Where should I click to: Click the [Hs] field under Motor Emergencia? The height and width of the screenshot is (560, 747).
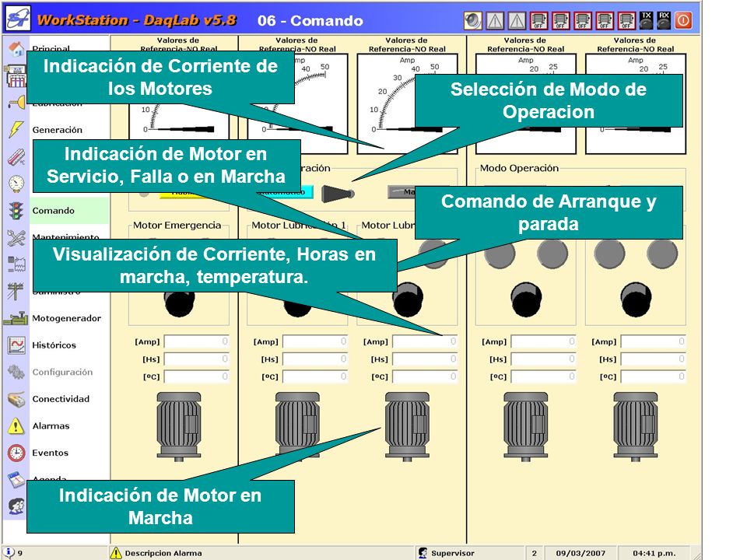click(x=197, y=359)
